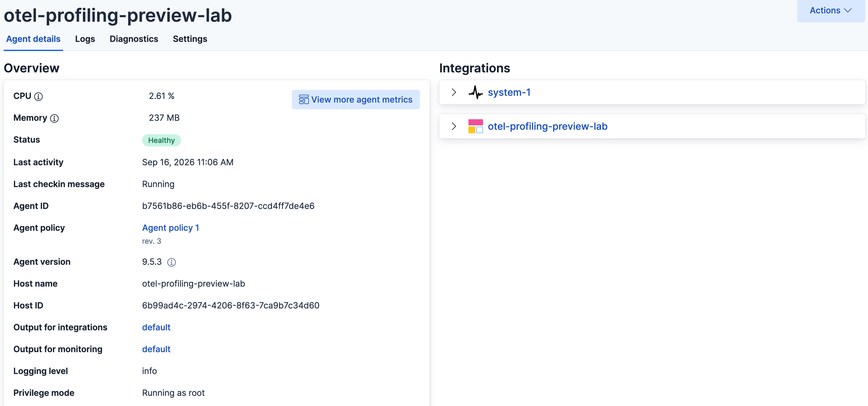
Task: Click the Memory label
Action: (x=30, y=118)
